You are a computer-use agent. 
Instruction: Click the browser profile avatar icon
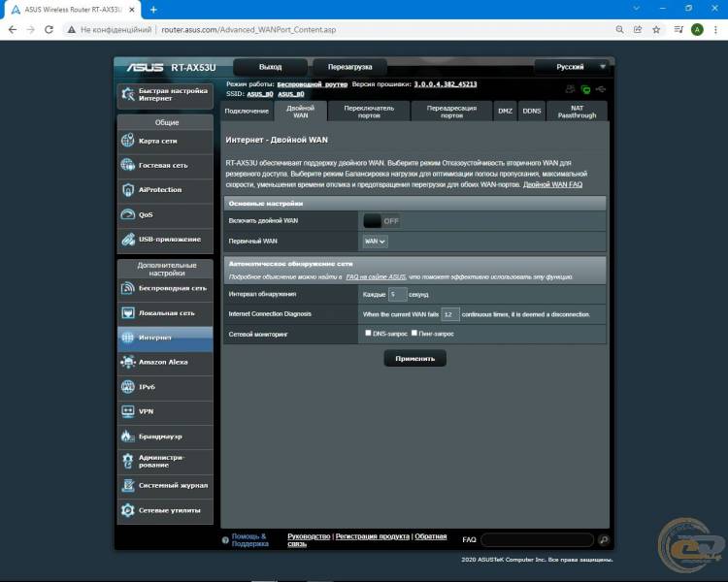tap(697, 30)
